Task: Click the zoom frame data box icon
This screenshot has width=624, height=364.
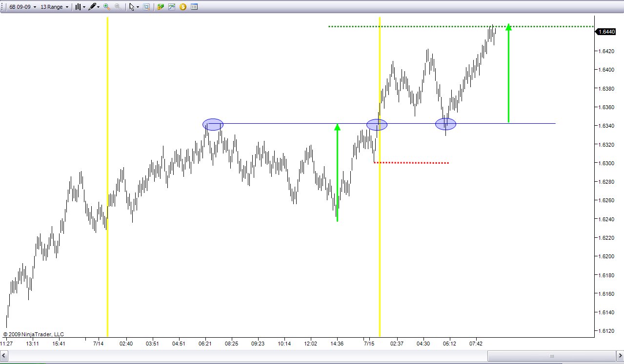Action: 146,7
